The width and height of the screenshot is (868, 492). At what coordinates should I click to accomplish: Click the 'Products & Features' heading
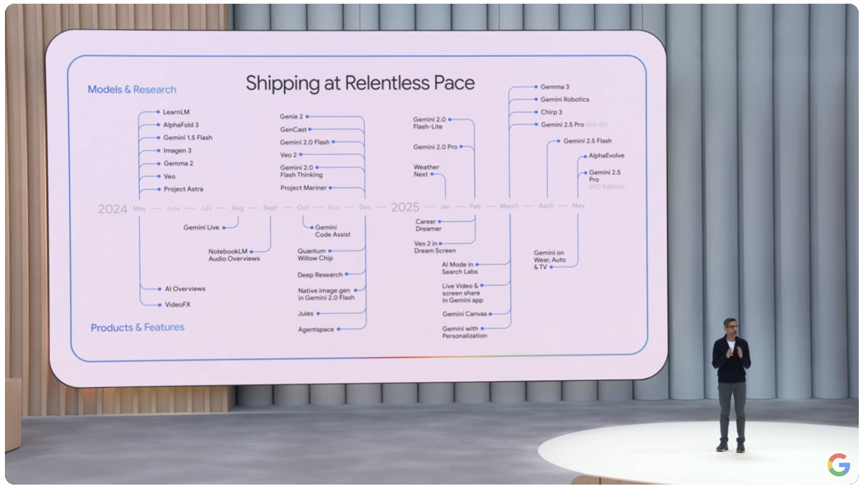pyautogui.click(x=137, y=327)
